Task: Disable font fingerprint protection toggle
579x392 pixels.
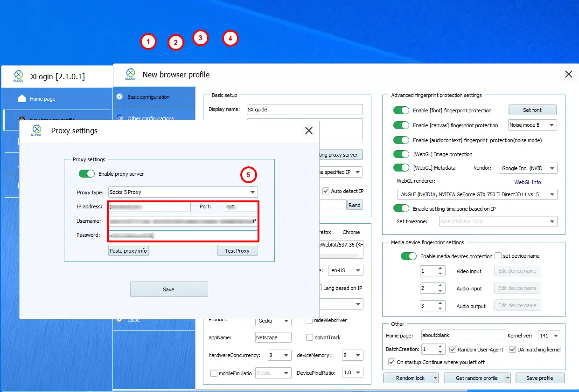Action: click(401, 110)
